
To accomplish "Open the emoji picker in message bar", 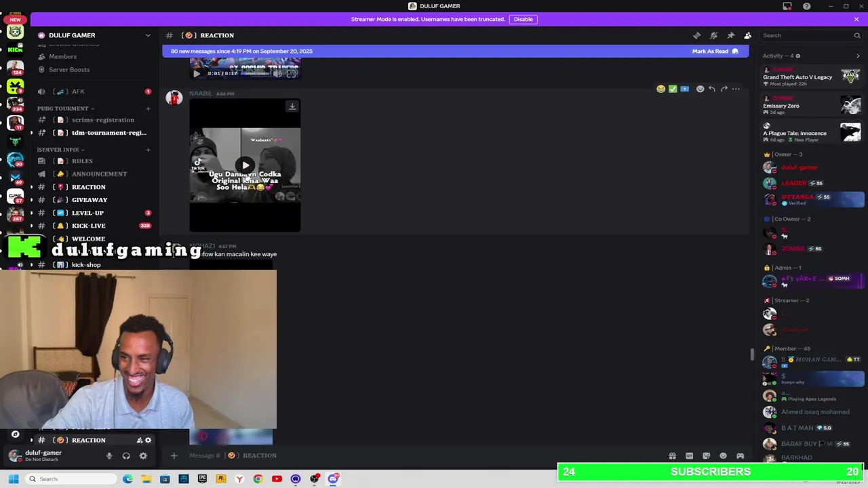I will 723,456.
